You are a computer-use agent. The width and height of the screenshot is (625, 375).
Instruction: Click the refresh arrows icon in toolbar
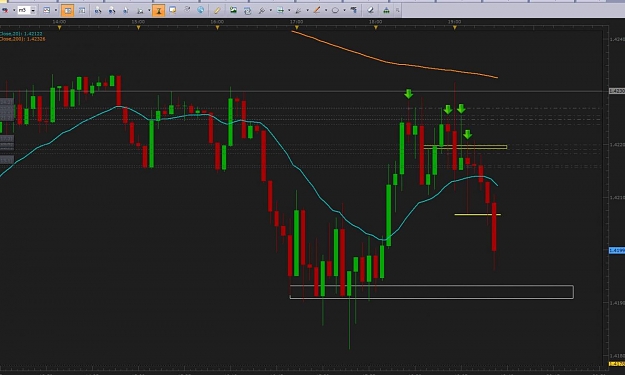click(248, 11)
